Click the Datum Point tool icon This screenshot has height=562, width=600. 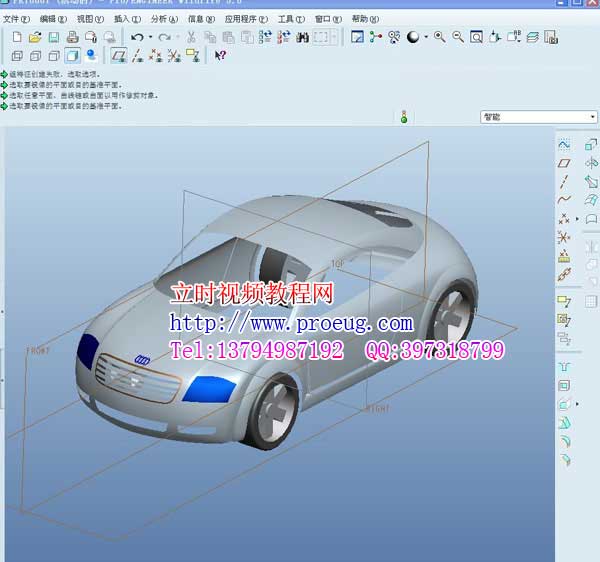coord(564,219)
